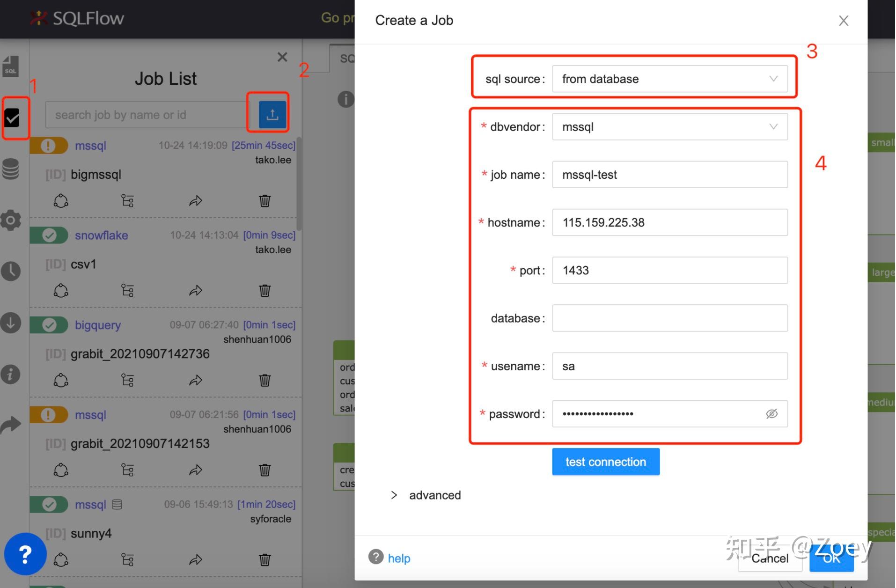Click the port input field
896x588 pixels.
[670, 270]
